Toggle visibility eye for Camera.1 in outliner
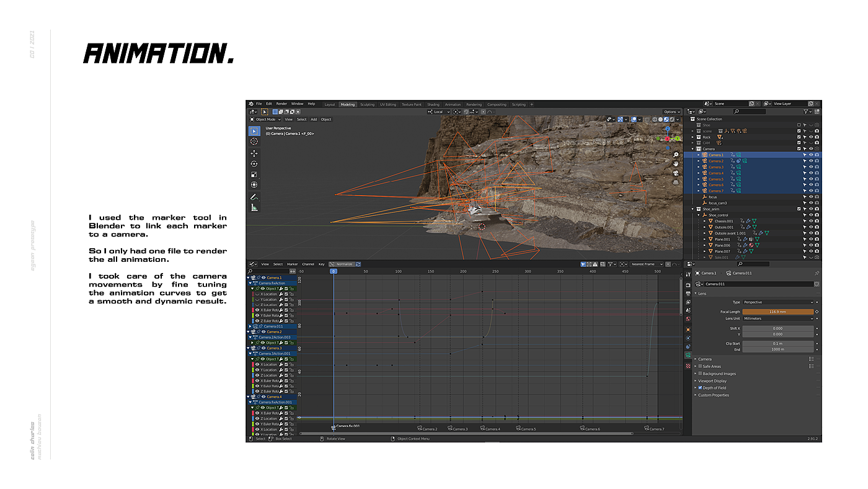Screen dimensions: 868x489 [811, 155]
